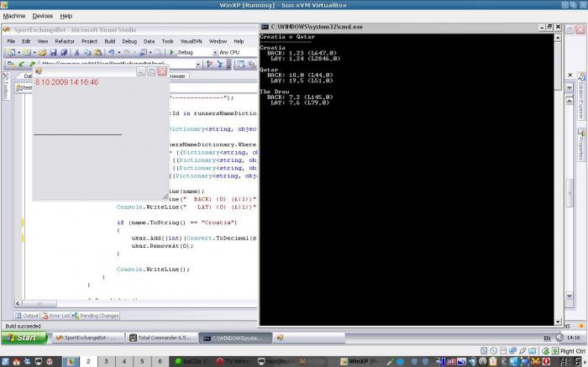The width and height of the screenshot is (588, 367).
Task: Open the Debug configuration dropdown
Action: tap(215, 52)
